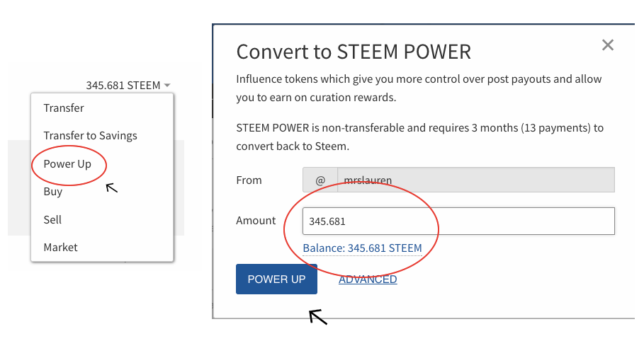Open the ADVANCED link

tap(368, 279)
